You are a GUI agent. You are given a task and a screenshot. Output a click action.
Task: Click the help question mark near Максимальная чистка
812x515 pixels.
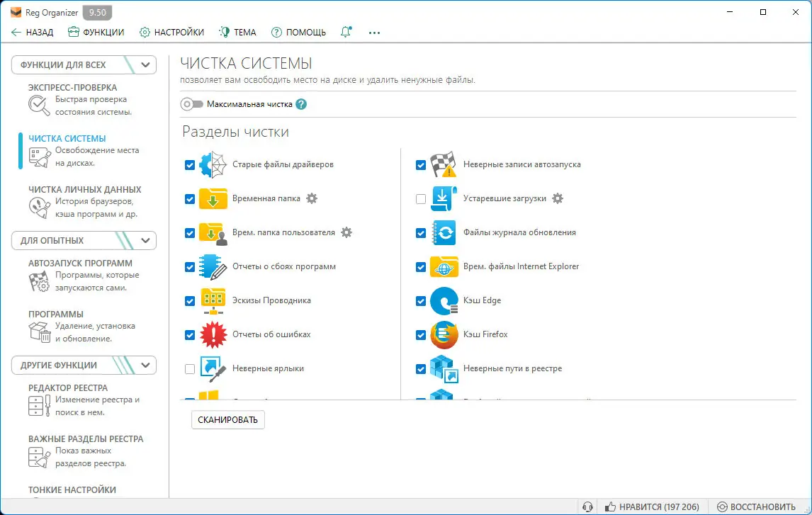pos(301,104)
